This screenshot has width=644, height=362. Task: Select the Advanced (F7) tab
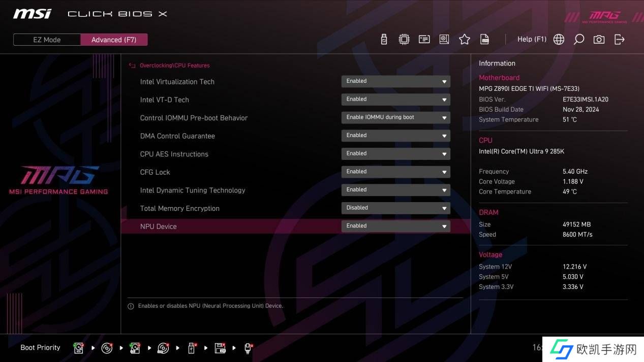114,40
